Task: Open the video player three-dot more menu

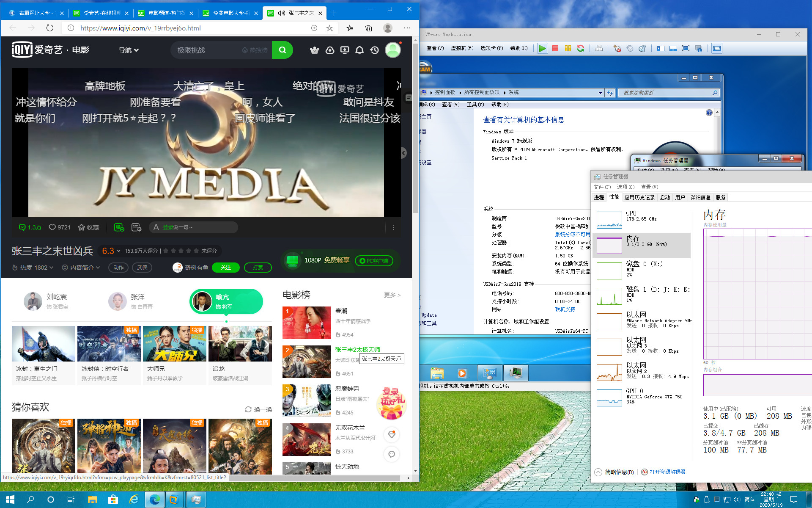Action: [x=393, y=227]
